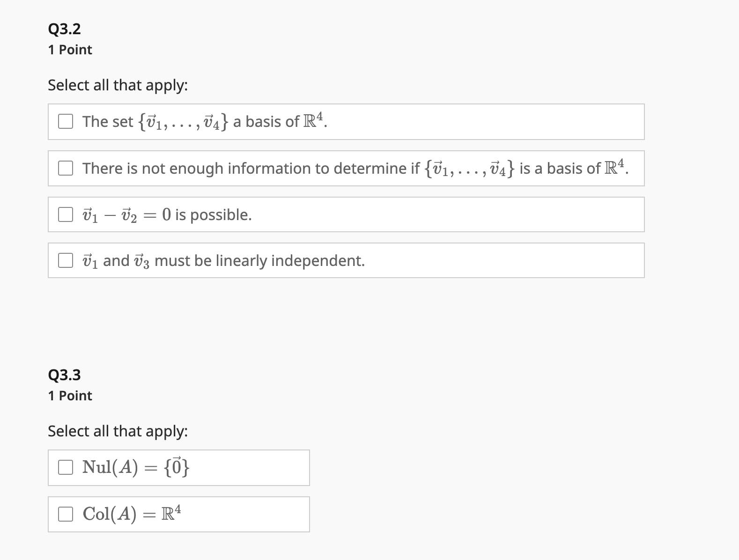Select the Col(A) = R4 checkbox
This screenshot has height=560, width=739.
pyautogui.click(x=66, y=514)
